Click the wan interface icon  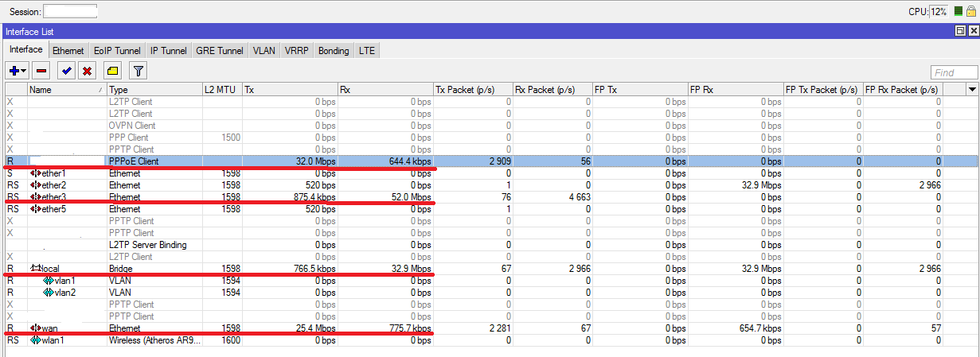[35, 328]
